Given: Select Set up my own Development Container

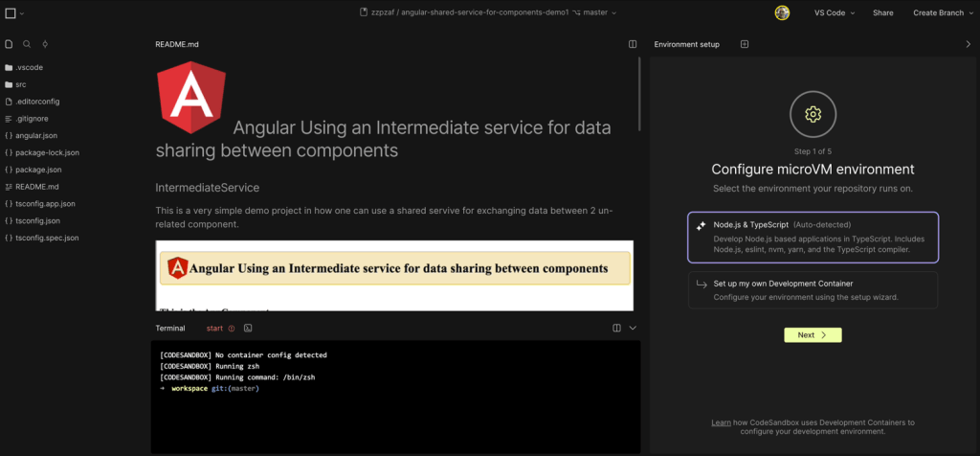Looking at the screenshot, I should pos(813,289).
